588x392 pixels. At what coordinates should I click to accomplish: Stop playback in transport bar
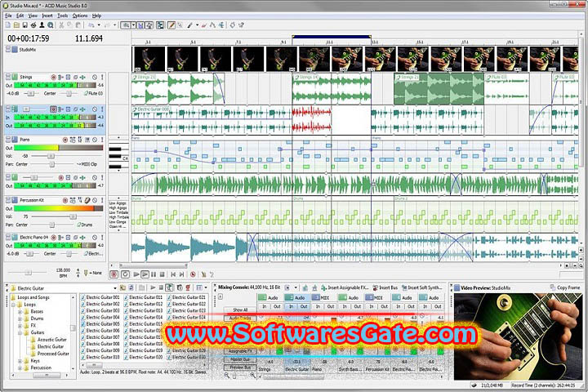pyautogui.click(x=162, y=274)
